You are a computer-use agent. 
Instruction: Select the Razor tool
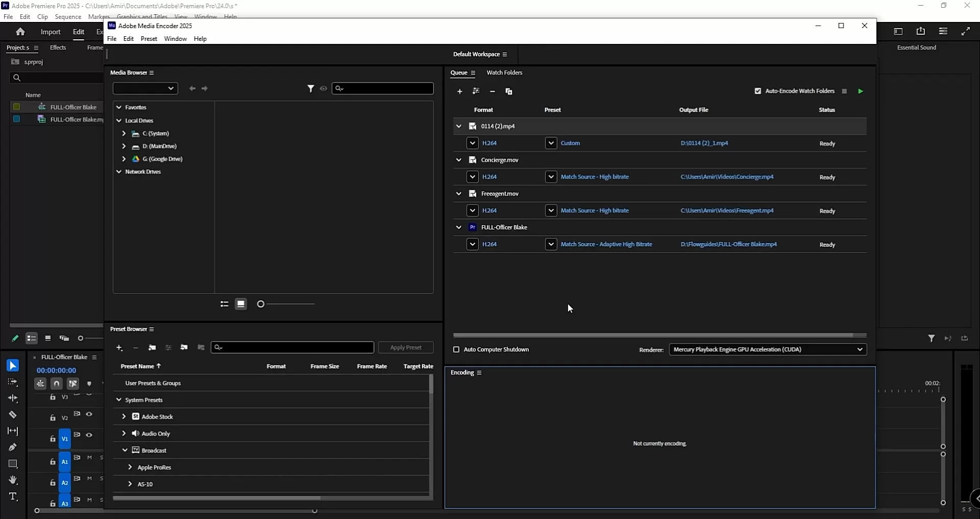click(x=13, y=415)
